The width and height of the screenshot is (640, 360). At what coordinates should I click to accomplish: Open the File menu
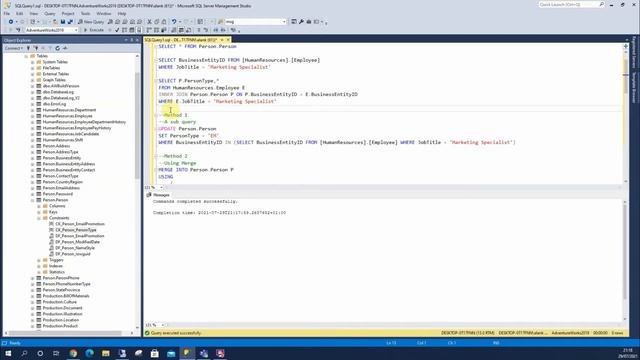tap(7, 13)
